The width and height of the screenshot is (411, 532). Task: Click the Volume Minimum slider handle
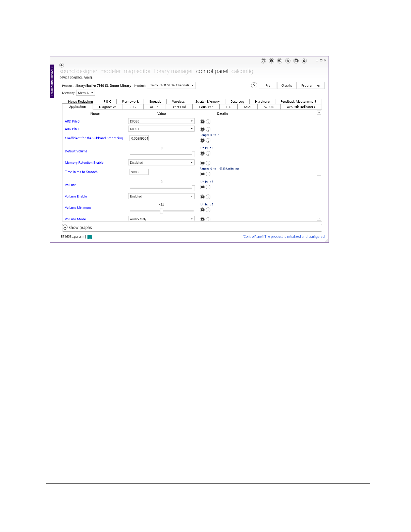coord(161,211)
